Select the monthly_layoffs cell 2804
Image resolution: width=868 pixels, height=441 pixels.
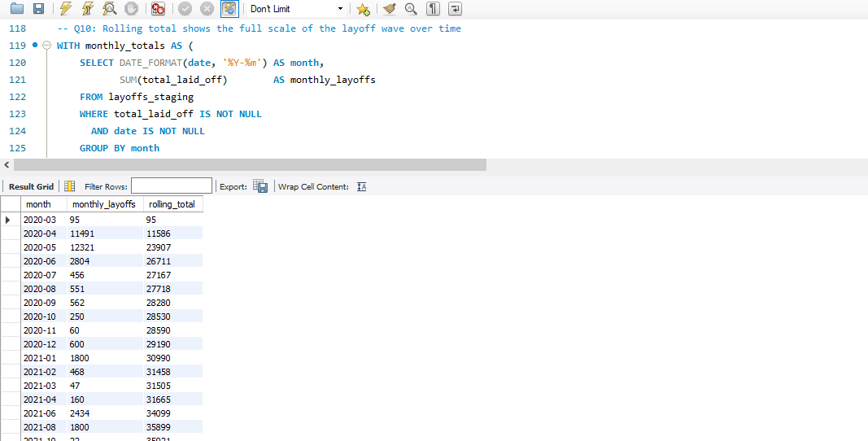click(x=105, y=261)
